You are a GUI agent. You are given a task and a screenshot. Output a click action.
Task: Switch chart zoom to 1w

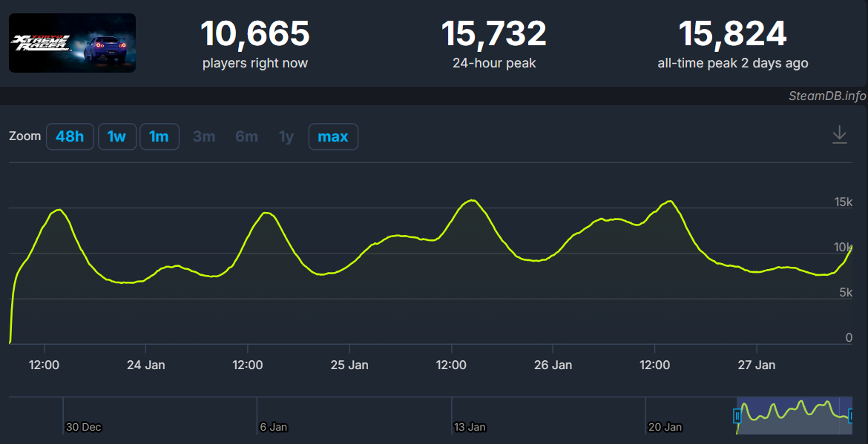pos(116,136)
